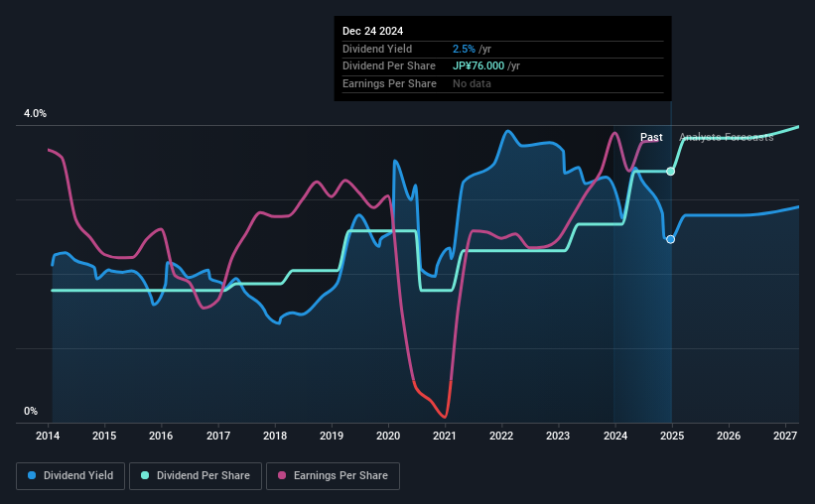Toggle the Dividend Per Share legend button
The image size is (815, 504).
[x=196, y=475]
